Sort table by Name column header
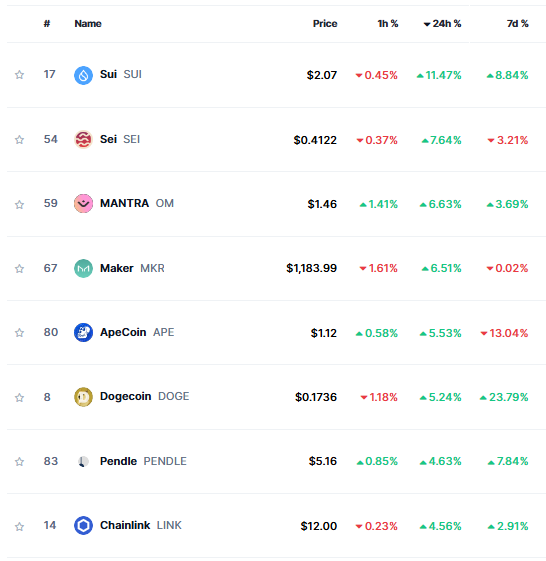546x561 pixels. click(x=88, y=24)
